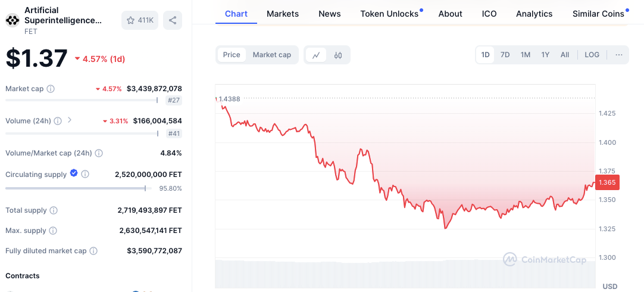Click the 4.84% volume ratio value

pos(171,153)
